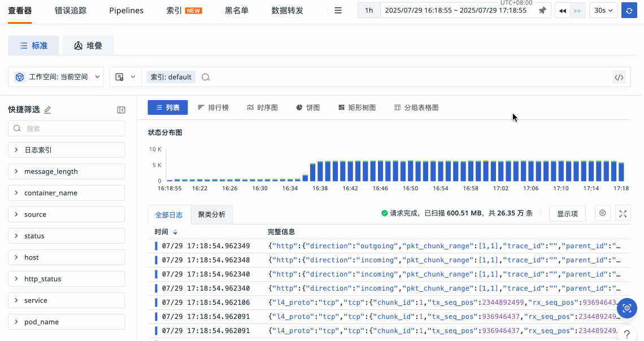Switch to 堆叠 view mode
This screenshot has height=341, width=644.
[88, 46]
